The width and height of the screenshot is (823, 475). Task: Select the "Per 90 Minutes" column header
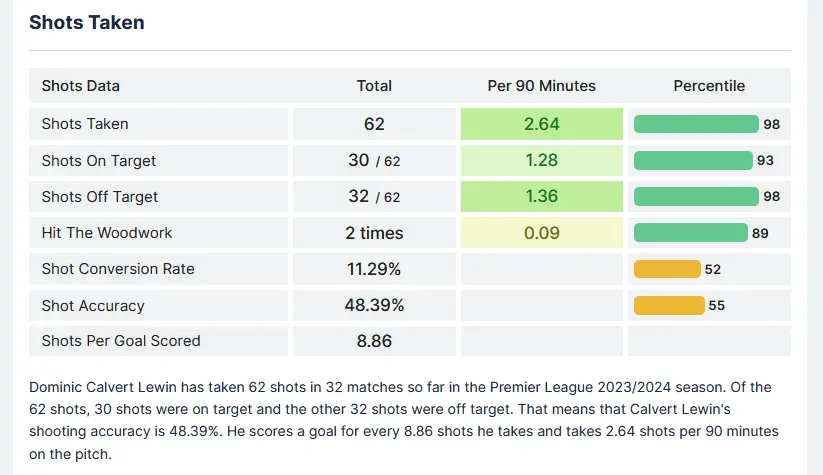pyautogui.click(x=541, y=86)
